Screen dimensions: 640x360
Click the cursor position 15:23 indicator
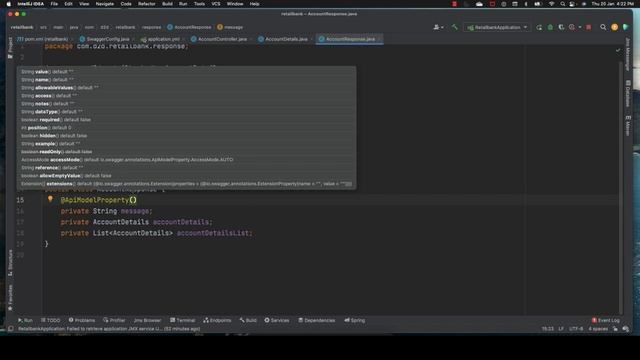pyautogui.click(x=547, y=329)
